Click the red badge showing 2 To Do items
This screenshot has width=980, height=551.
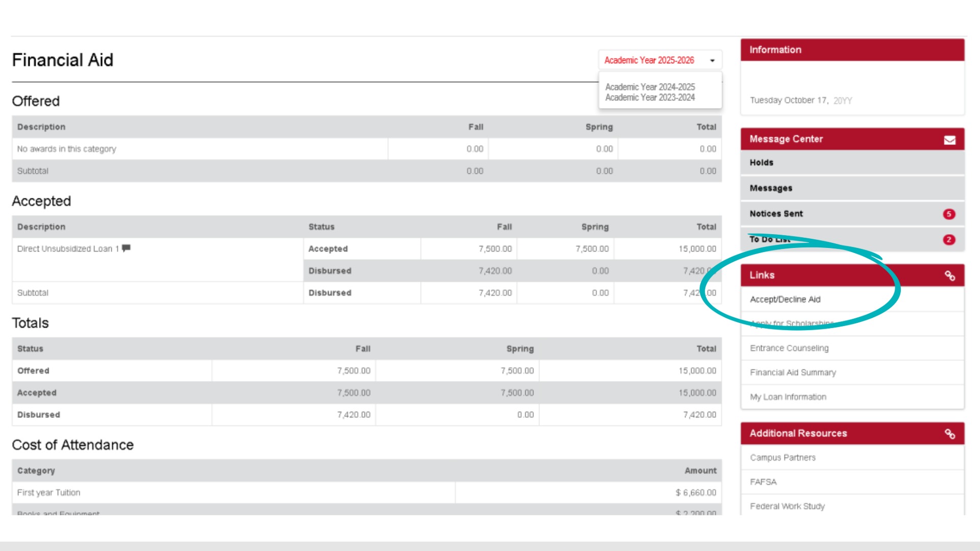[x=949, y=239]
